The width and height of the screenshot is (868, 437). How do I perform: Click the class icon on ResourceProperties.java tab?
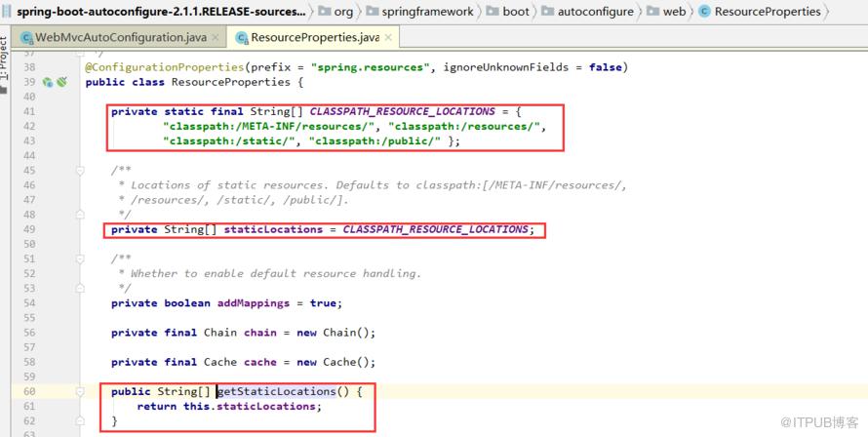coord(242,38)
